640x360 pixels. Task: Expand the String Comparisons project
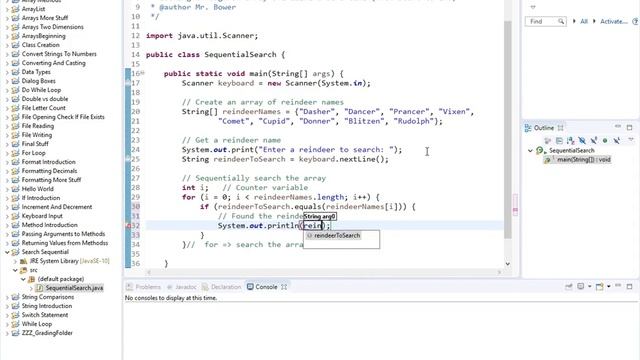7,297
